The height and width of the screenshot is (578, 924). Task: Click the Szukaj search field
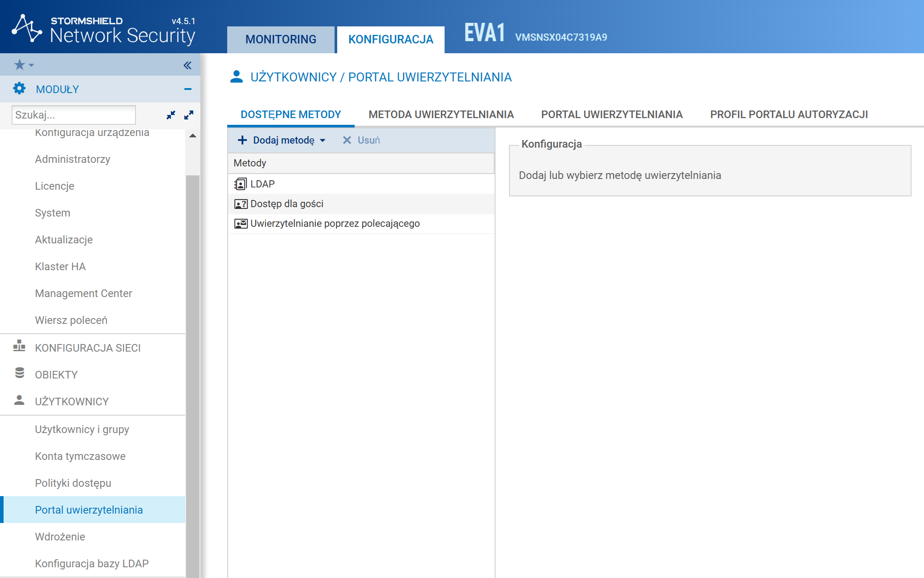pyautogui.click(x=74, y=115)
